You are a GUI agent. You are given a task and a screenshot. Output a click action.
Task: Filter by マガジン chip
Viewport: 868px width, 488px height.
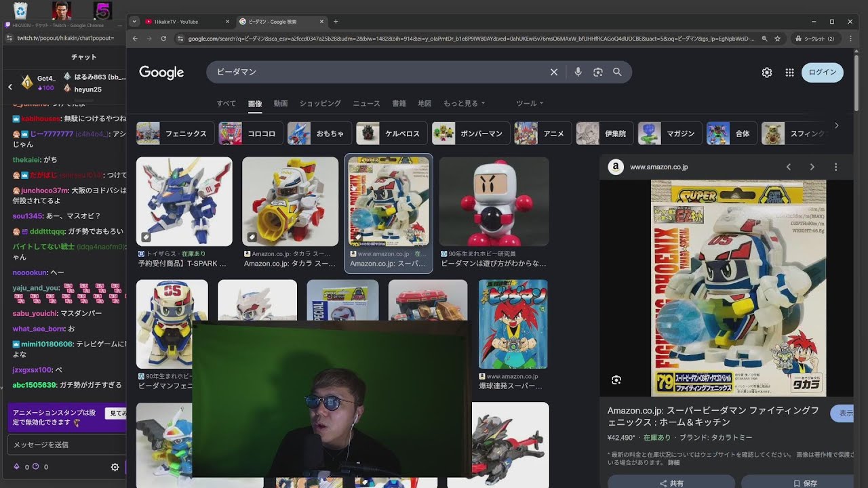tap(670, 134)
